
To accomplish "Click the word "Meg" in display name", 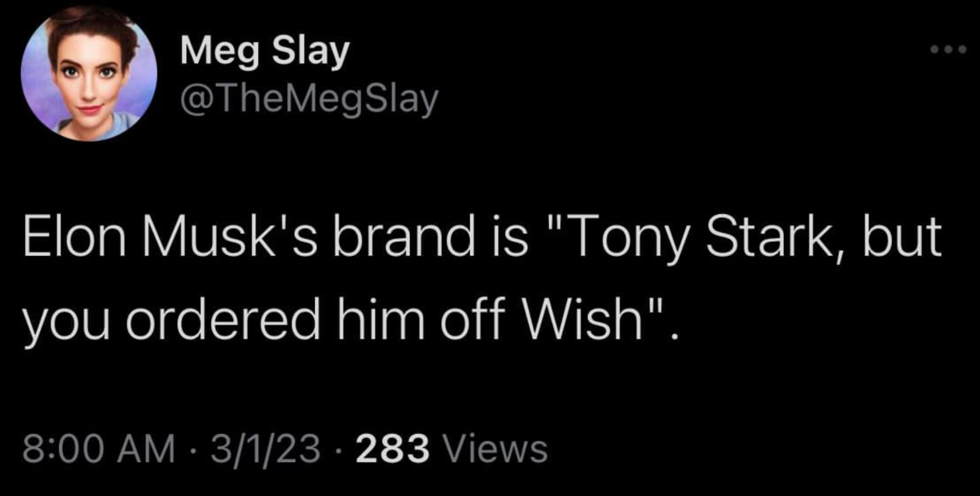I will tap(219, 51).
